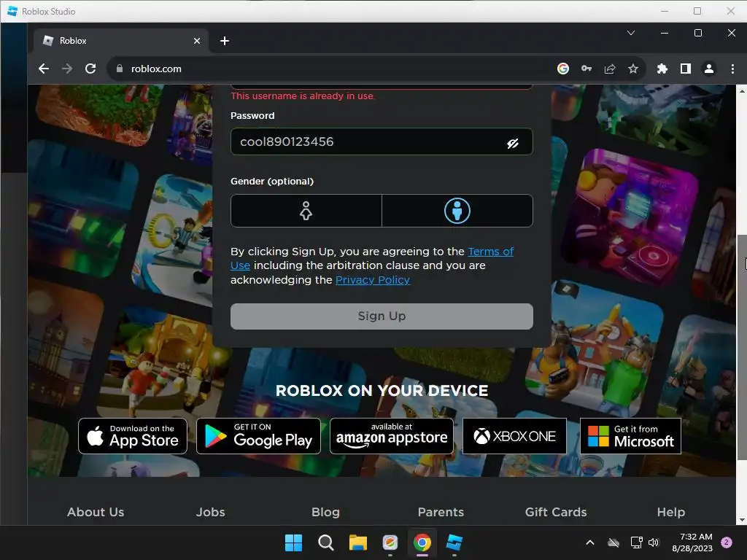Open the Jobs footer link

click(211, 512)
